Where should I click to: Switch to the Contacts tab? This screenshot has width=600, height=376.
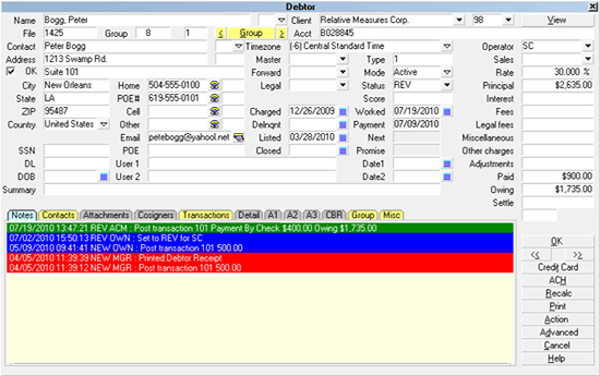click(58, 215)
